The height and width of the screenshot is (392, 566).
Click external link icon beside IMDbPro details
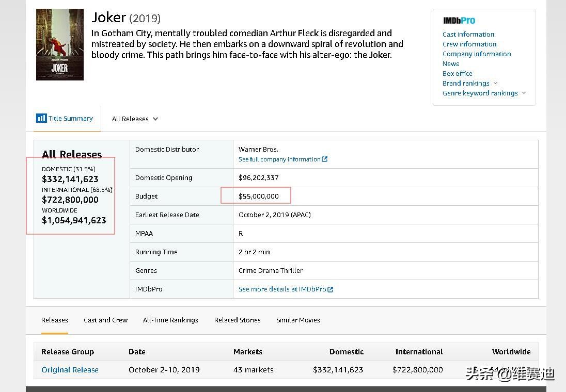[x=331, y=289]
